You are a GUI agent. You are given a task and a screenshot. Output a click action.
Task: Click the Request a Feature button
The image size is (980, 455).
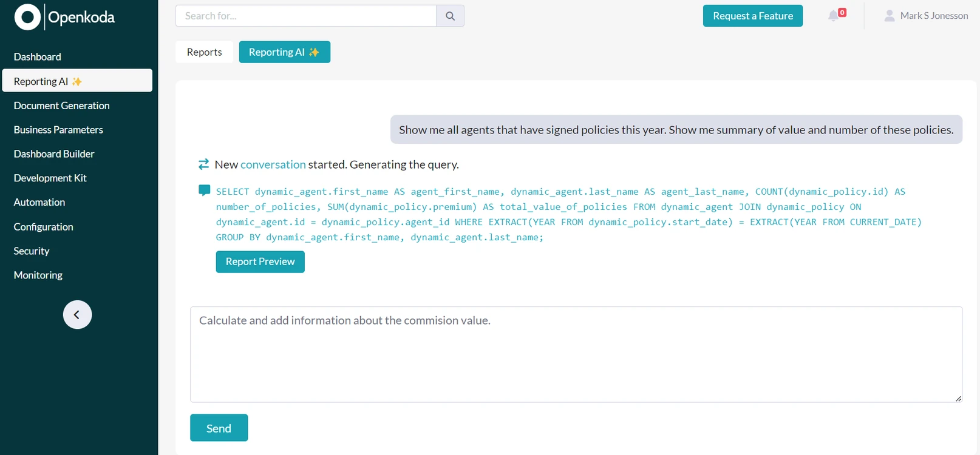click(753, 16)
